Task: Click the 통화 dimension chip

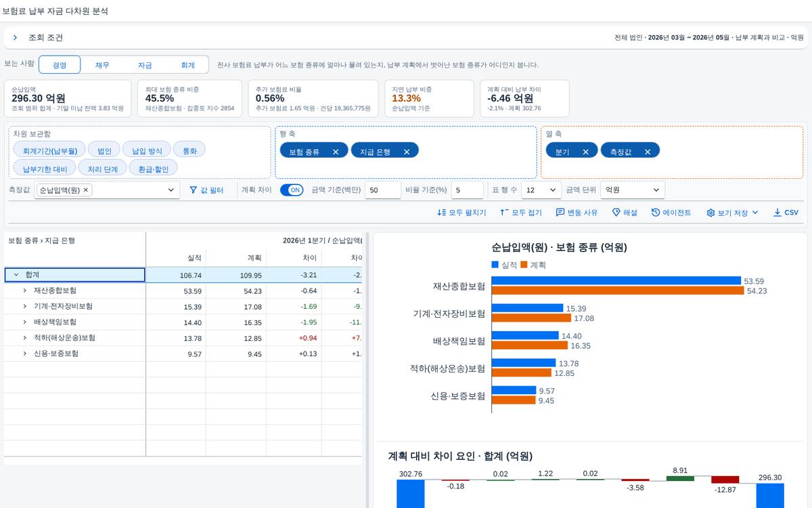Action: click(x=189, y=150)
